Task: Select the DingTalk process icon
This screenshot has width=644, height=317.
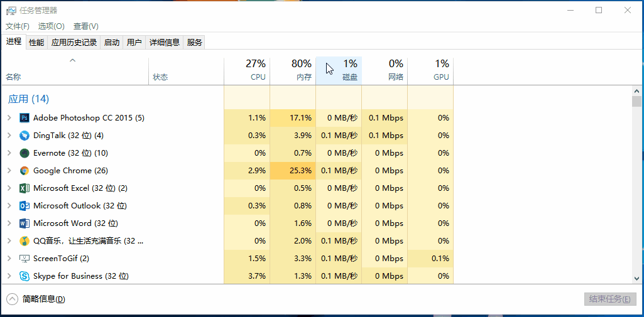Action: click(25, 136)
